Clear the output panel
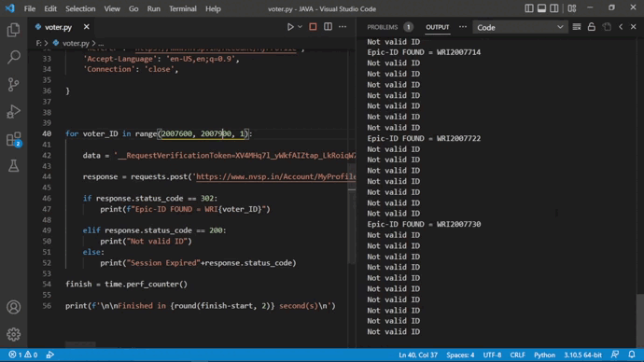Image resolution: width=644 pixels, height=362 pixels. 577,27
